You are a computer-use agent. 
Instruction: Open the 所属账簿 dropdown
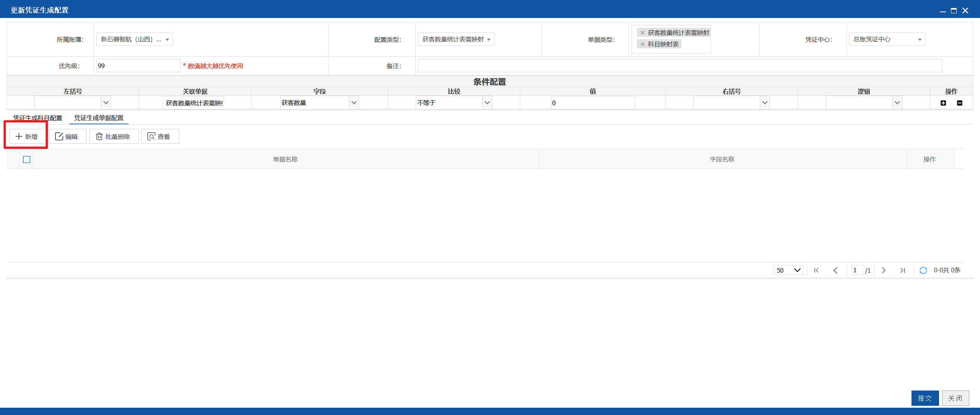(x=134, y=39)
